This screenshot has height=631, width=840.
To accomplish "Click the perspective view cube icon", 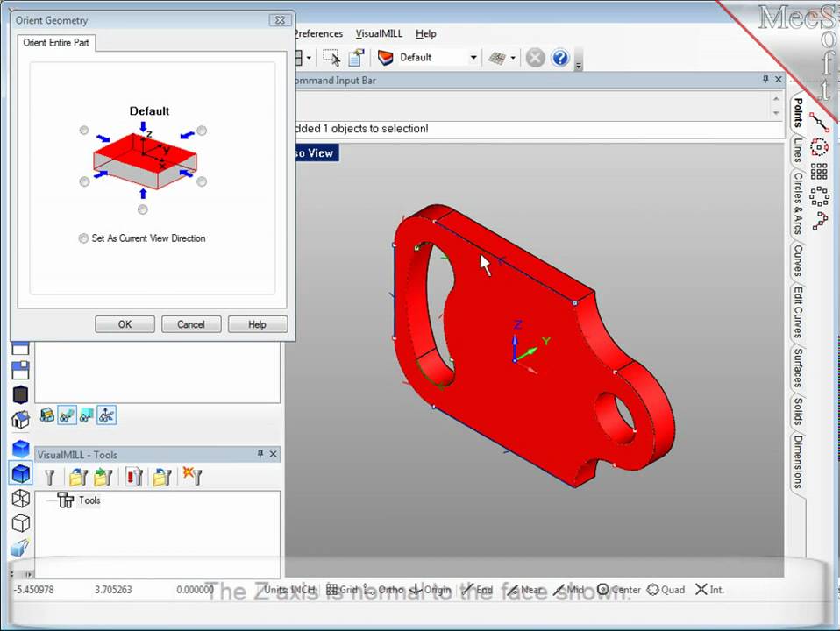I will pos(20,548).
